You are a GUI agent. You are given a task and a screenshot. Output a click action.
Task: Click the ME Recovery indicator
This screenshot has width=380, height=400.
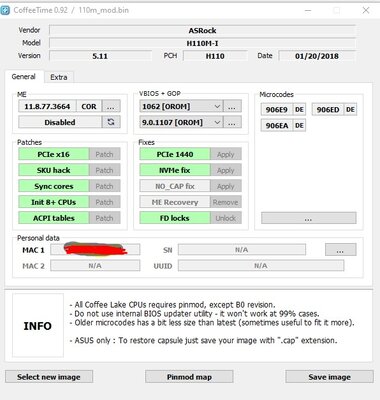175,202
